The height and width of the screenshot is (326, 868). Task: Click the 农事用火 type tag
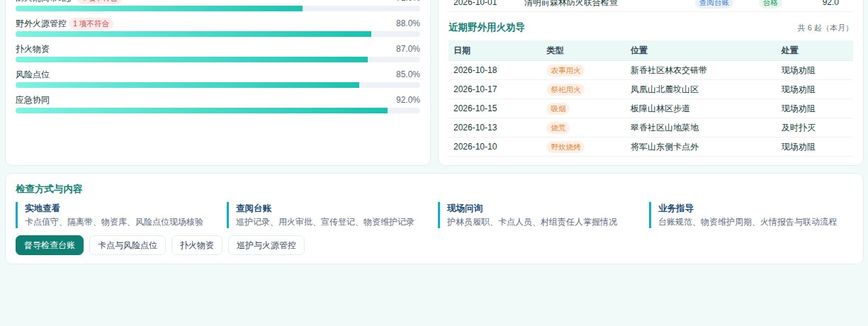coord(565,70)
